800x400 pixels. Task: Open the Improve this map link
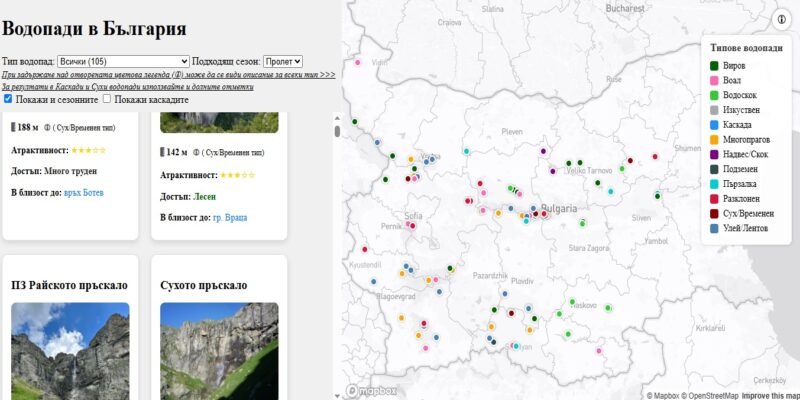770,395
